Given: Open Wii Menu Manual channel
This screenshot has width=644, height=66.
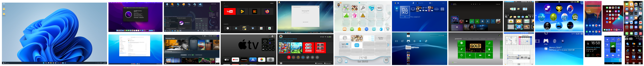Looking at the screenshot, I should click(x=381, y=38).
